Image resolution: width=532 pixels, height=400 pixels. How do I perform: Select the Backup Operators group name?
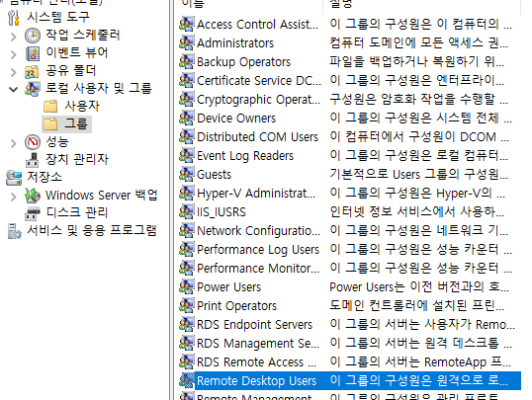243,61
